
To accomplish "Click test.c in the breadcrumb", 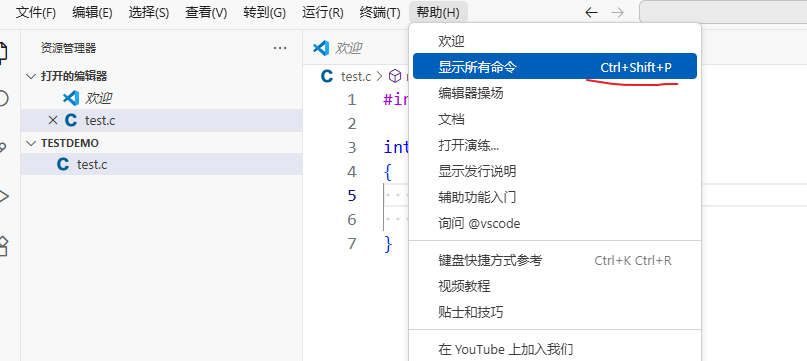I will click(x=356, y=77).
